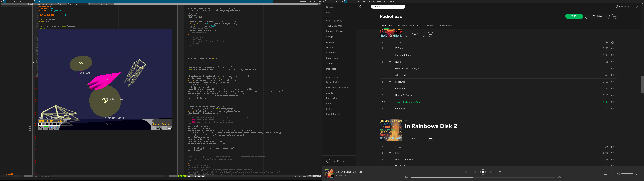Open the In Rainbows Disk 2 album cover
Screen dimensions: 644x181
[x=391, y=130]
